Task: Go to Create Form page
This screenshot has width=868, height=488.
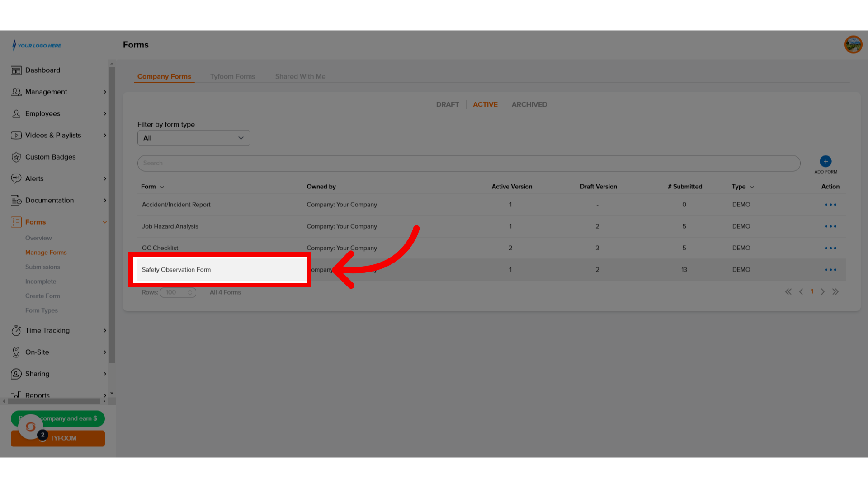Action: tap(42, 296)
